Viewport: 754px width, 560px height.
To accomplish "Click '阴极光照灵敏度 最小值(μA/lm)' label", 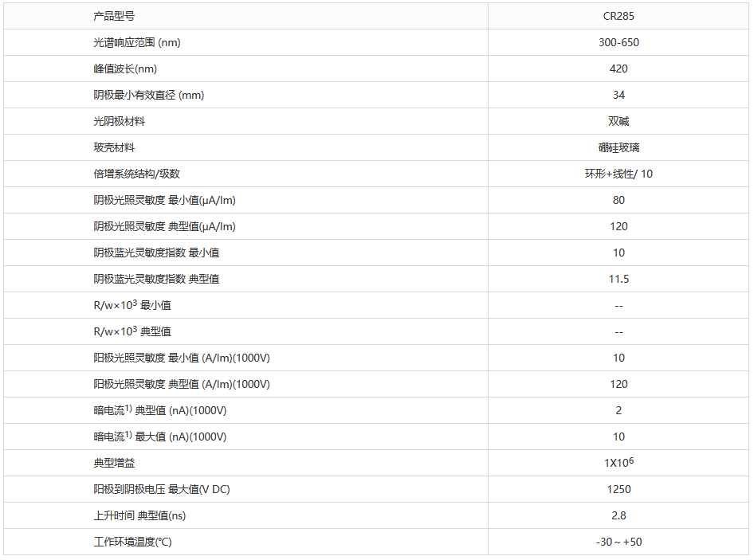I will pos(164,200).
